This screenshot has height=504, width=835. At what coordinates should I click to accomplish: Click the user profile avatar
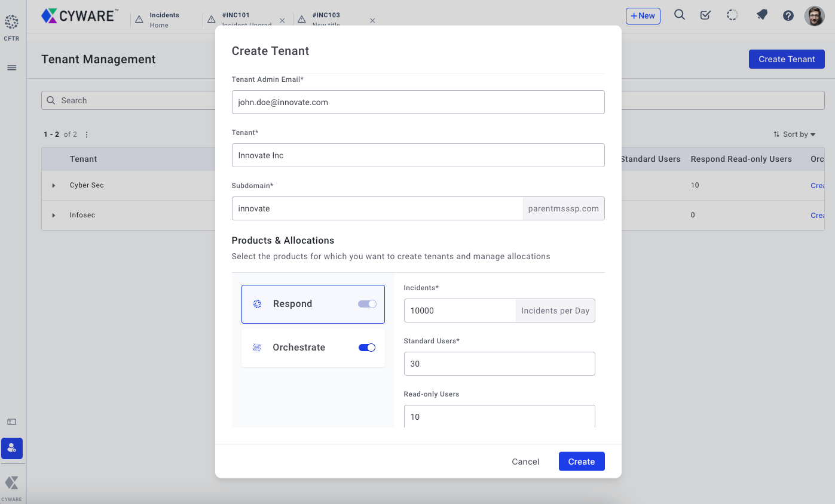[x=814, y=16]
